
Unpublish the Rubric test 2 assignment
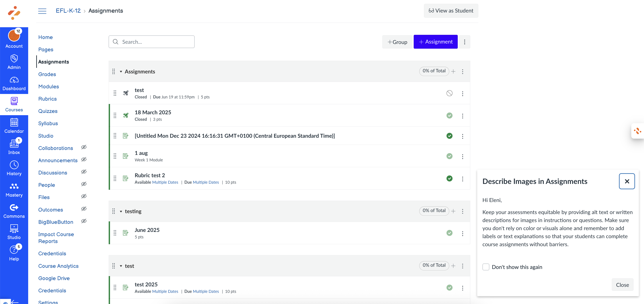pyautogui.click(x=449, y=178)
